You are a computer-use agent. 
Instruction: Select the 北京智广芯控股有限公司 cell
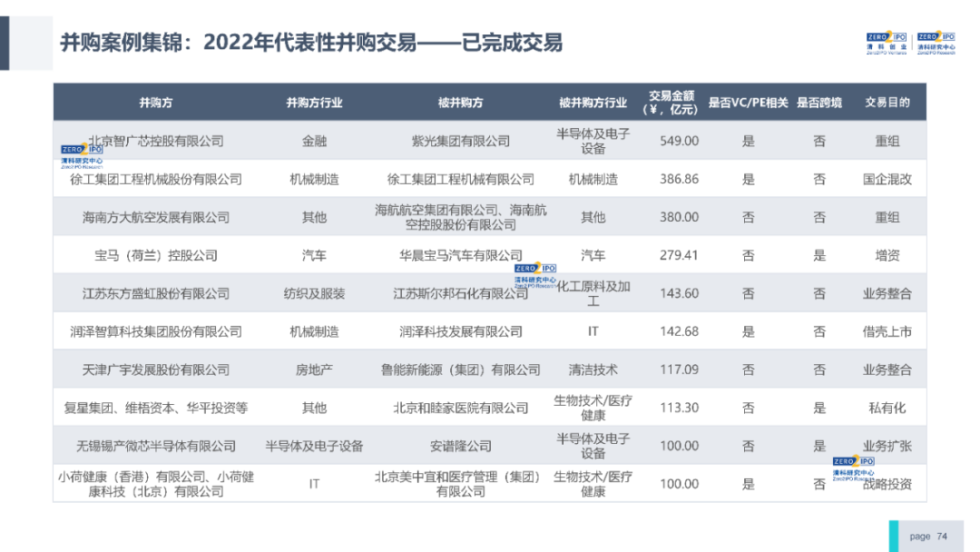(x=156, y=142)
